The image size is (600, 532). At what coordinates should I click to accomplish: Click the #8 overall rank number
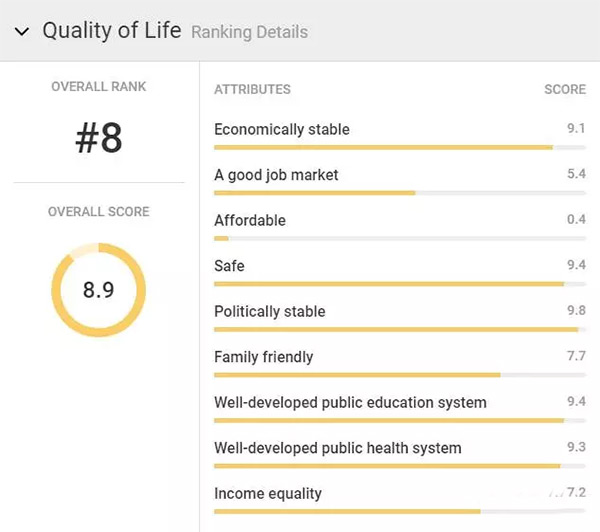[99, 139]
